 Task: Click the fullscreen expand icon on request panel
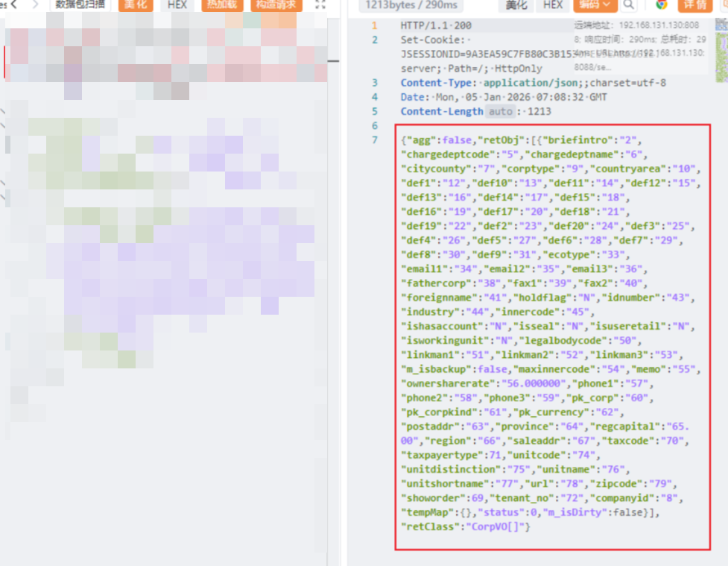click(x=320, y=4)
